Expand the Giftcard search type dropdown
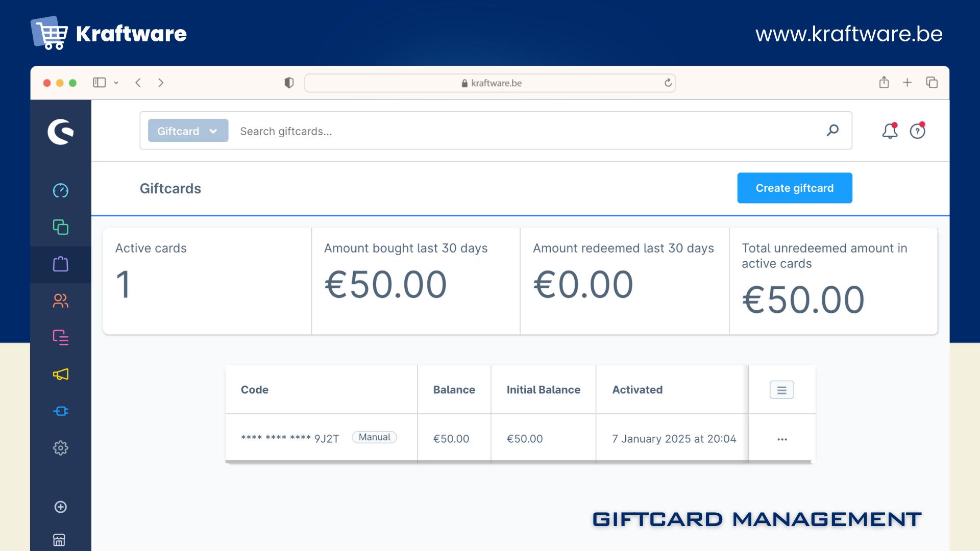Image resolution: width=980 pixels, height=551 pixels. 188,131
